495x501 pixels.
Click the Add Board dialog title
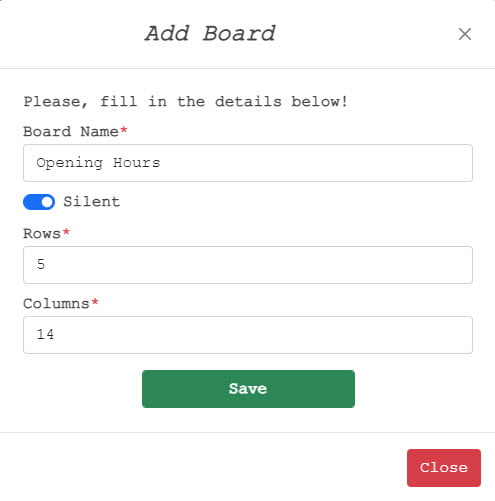tap(210, 34)
